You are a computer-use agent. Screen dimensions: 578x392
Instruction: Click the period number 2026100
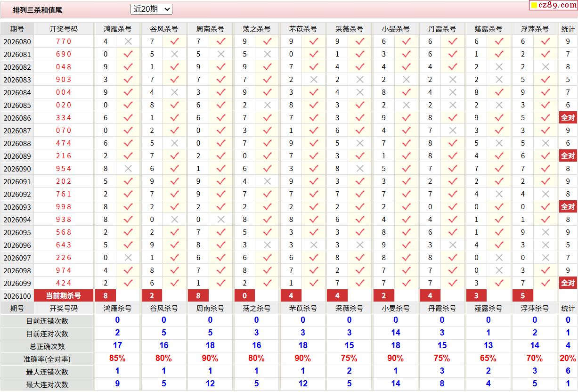click(17, 296)
